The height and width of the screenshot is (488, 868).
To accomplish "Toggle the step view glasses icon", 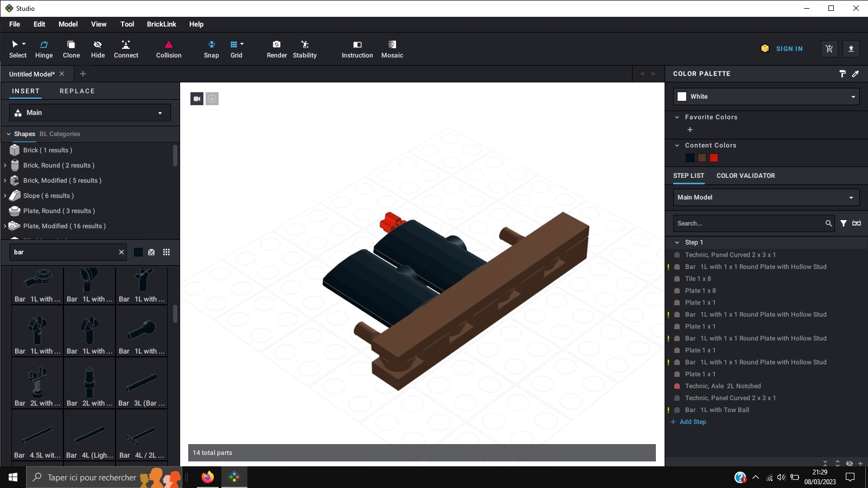I will [857, 223].
